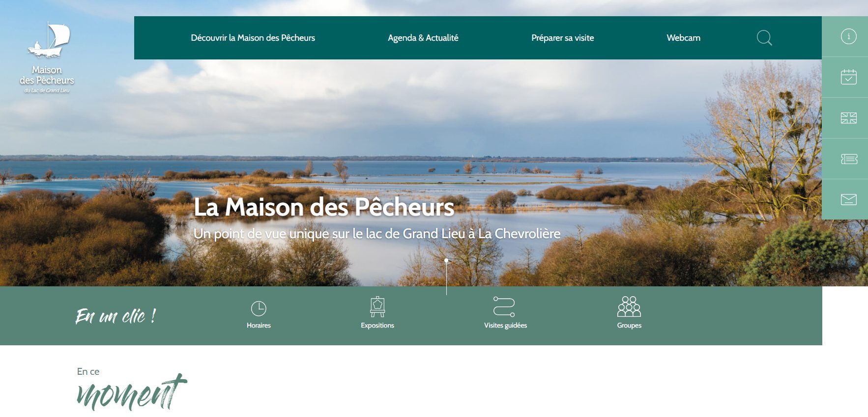Click the Expositions label link

(x=377, y=325)
